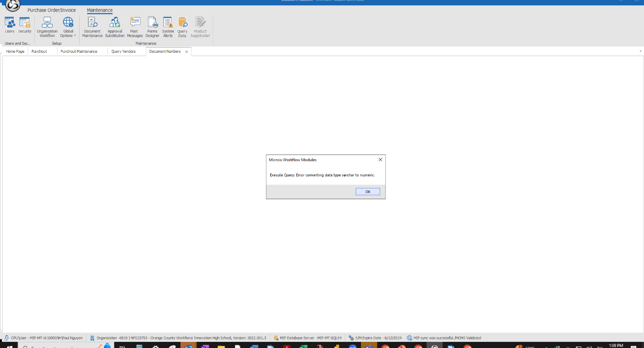
Task: Open Approval Substitution in ribbon
Action: [x=114, y=27]
